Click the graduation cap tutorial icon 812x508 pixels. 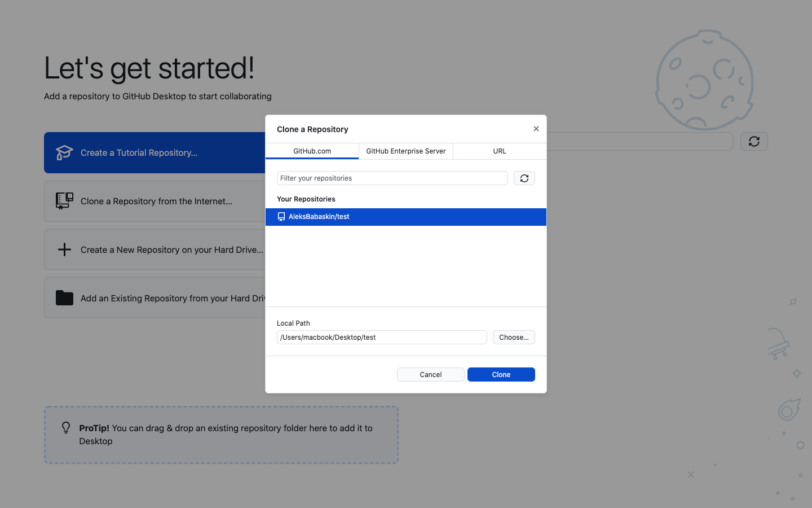(64, 152)
